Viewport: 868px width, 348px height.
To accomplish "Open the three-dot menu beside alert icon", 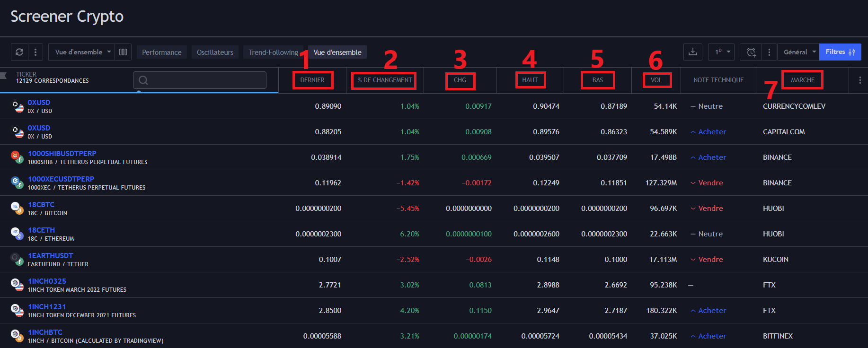I will pos(769,52).
